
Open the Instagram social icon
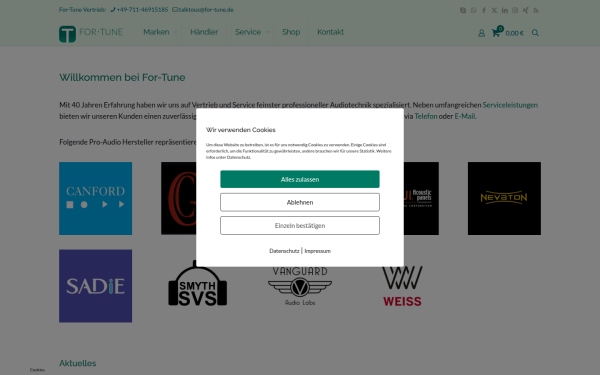[x=515, y=10]
